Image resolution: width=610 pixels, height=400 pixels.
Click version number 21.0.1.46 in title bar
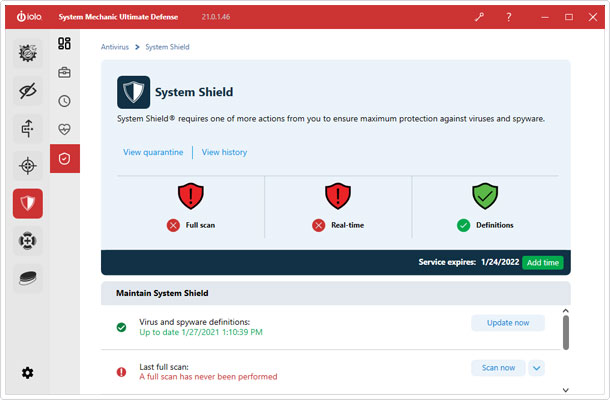click(x=216, y=17)
